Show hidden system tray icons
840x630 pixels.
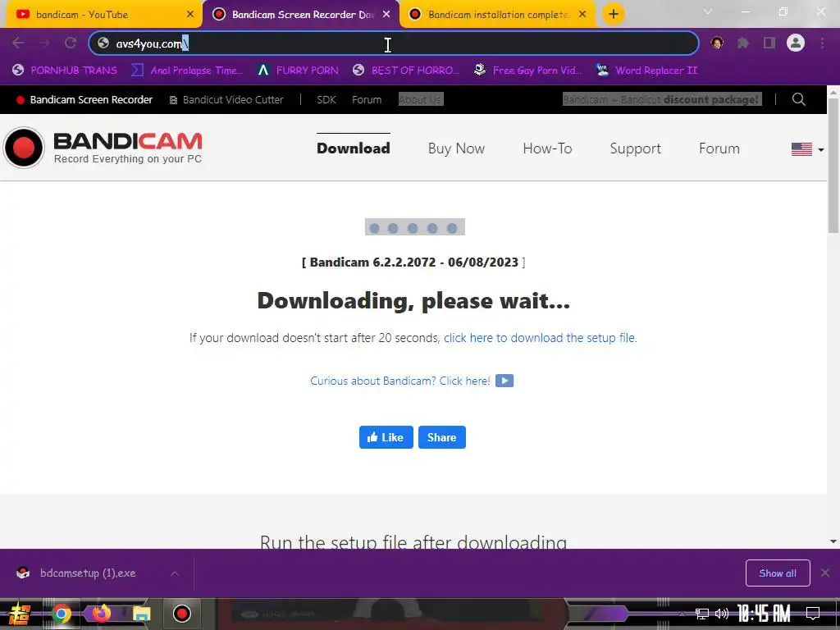pyautogui.click(x=682, y=614)
